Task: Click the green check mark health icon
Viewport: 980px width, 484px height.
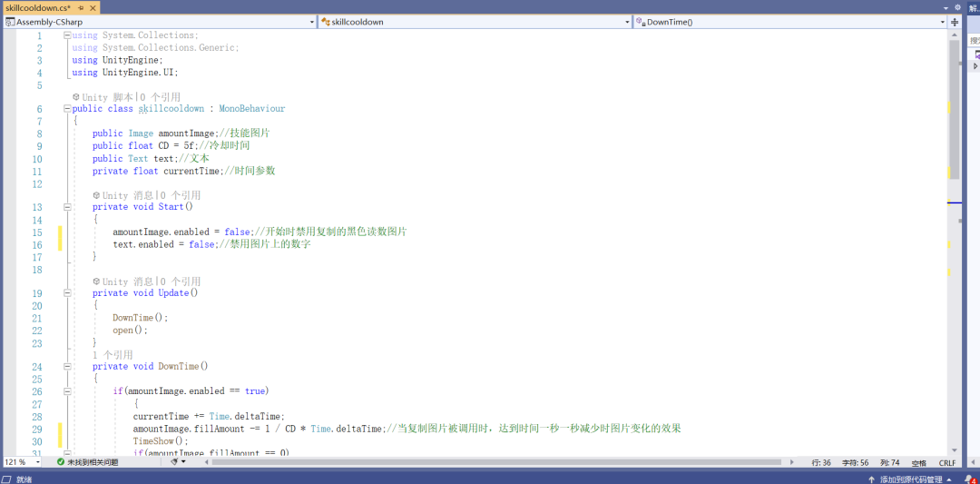Action: [x=61, y=462]
